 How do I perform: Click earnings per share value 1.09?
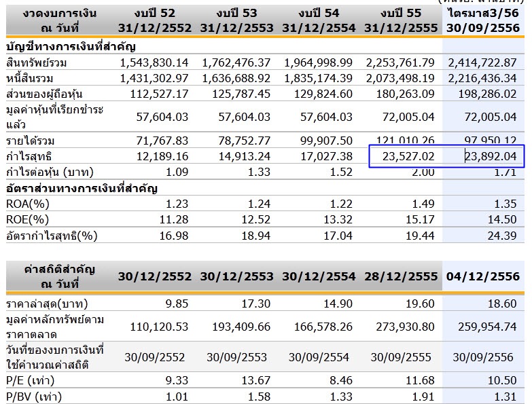(x=177, y=172)
